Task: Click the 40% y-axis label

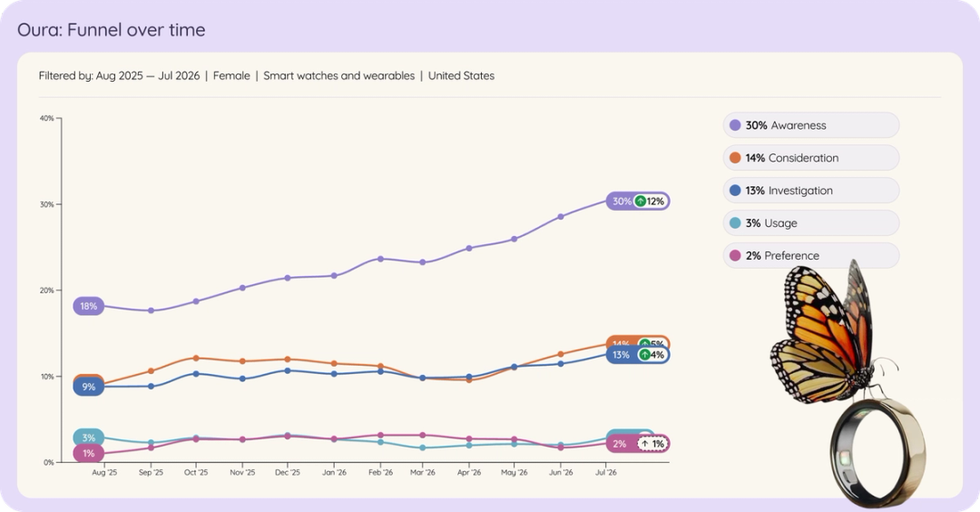Action: click(x=47, y=118)
